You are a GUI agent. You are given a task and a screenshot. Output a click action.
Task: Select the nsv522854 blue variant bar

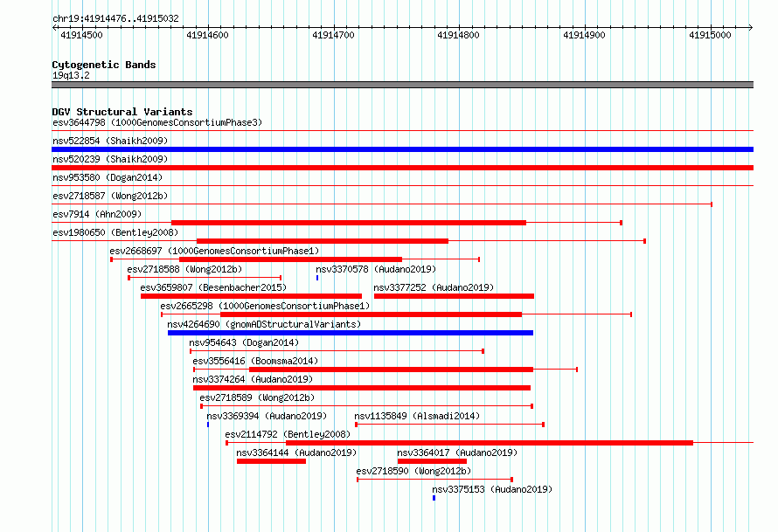402,149
